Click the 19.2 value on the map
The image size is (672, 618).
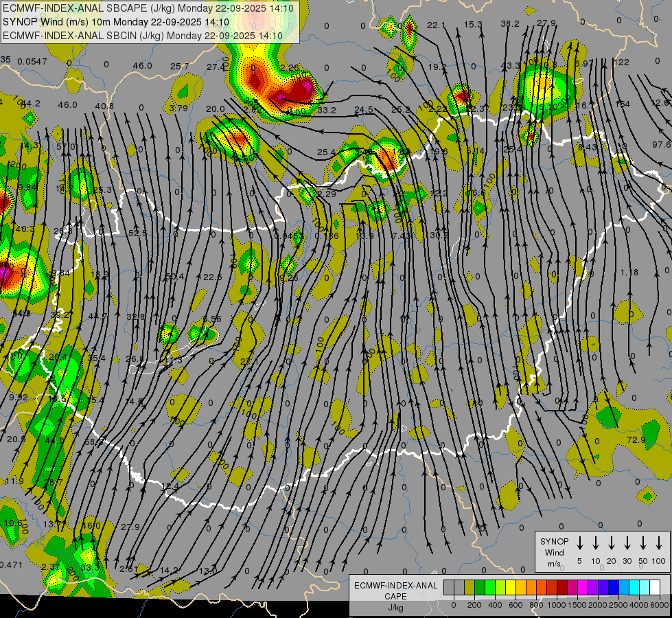pyautogui.click(x=437, y=67)
